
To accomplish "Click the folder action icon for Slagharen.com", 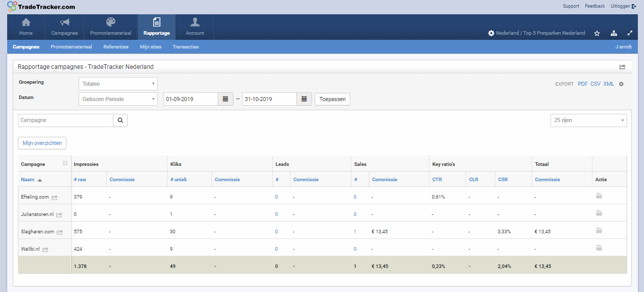I will (599, 230).
